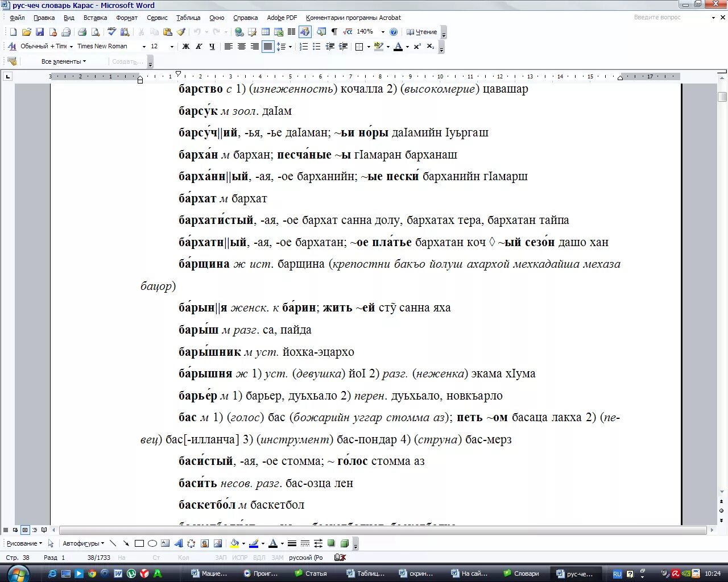This screenshot has width=728, height=582.
Task: Insert clip art from the Drawing toolbar
Action: pos(204,543)
